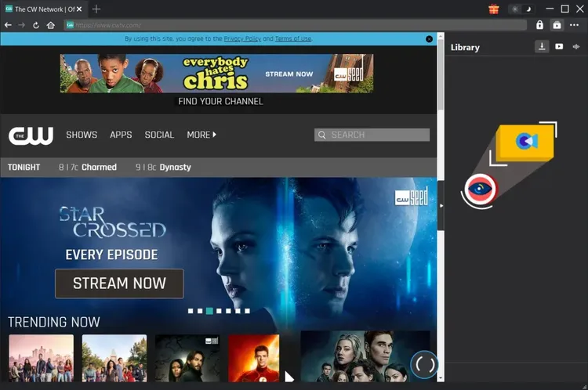
Task: Open a new browser tab
Action: pos(96,9)
